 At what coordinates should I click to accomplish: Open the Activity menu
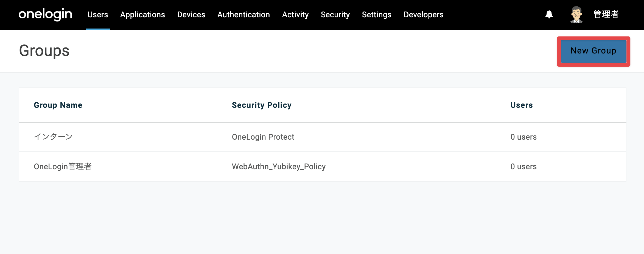pos(295,15)
